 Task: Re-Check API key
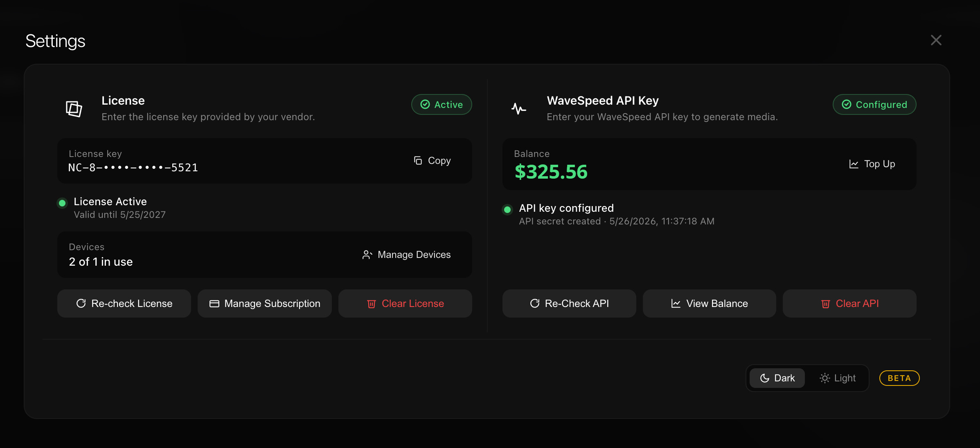pos(569,304)
